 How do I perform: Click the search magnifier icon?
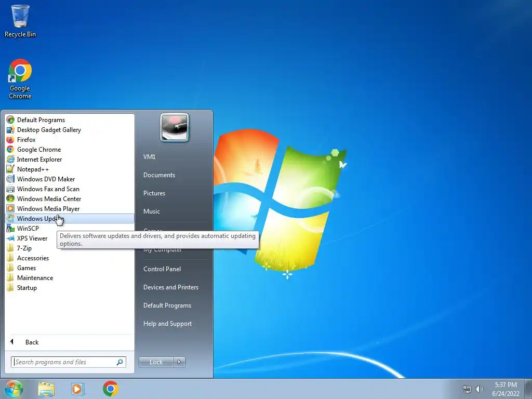tap(120, 362)
